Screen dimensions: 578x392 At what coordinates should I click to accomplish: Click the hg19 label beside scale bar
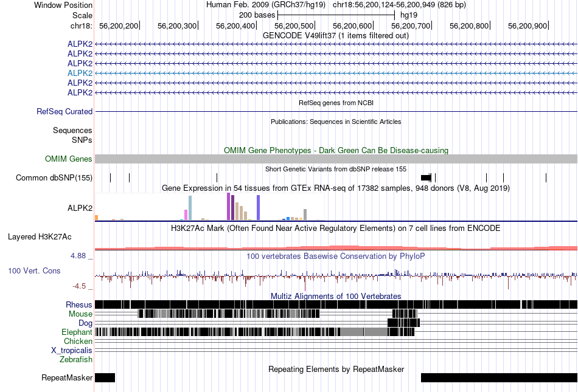click(x=409, y=15)
